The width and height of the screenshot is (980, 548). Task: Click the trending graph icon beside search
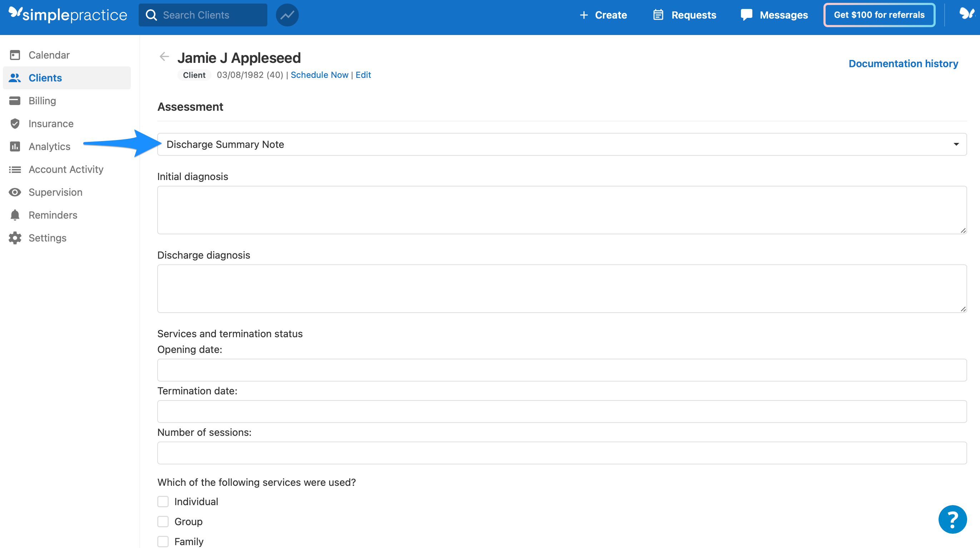click(x=287, y=15)
